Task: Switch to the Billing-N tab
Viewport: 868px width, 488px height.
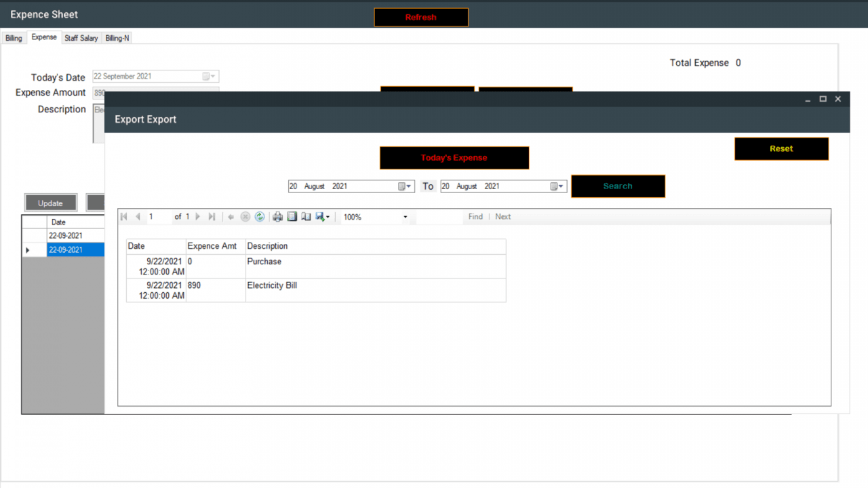Action: [x=117, y=38]
